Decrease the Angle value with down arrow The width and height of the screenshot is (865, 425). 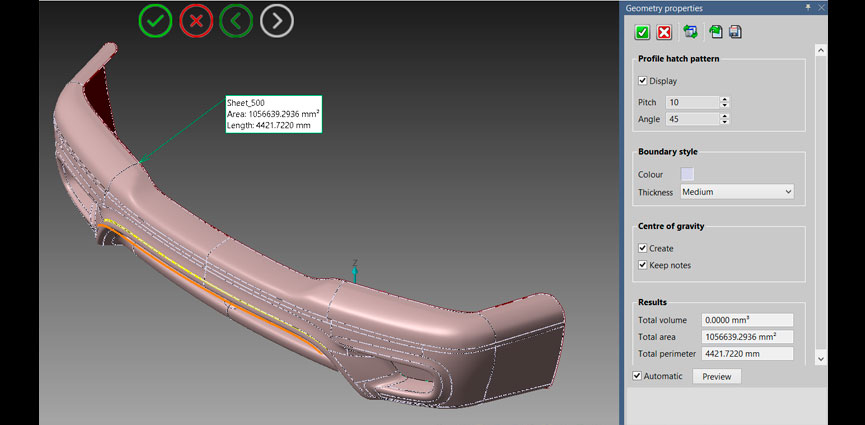click(x=724, y=122)
